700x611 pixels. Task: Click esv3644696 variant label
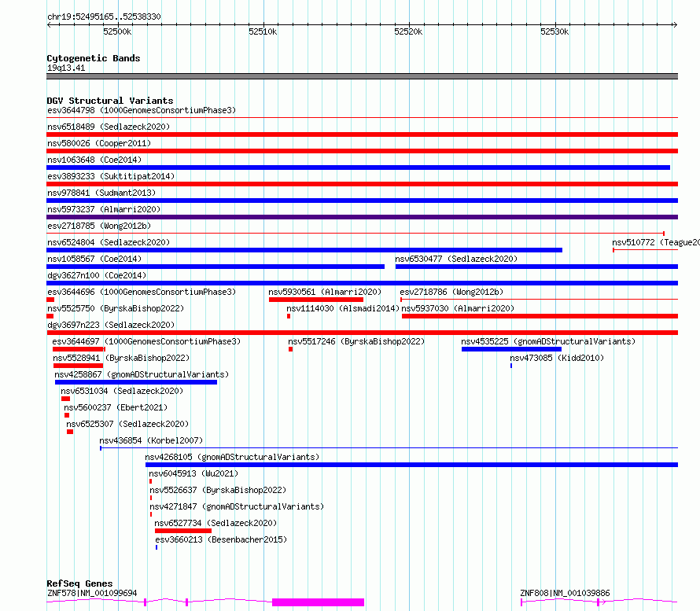click(142, 292)
